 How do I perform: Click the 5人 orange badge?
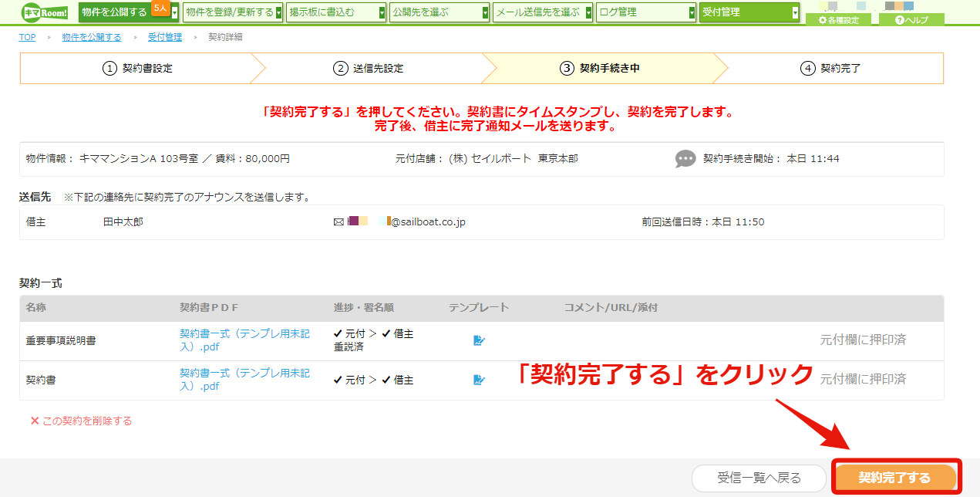(x=160, y=8)
